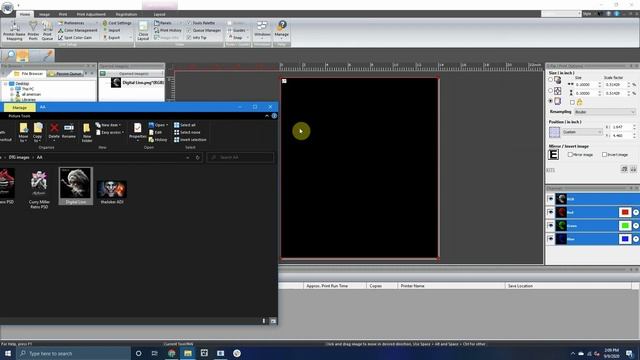Toggle visibility of the Red channel
The height and width of the screenshot is (360, 640).
tap(551, 212)
